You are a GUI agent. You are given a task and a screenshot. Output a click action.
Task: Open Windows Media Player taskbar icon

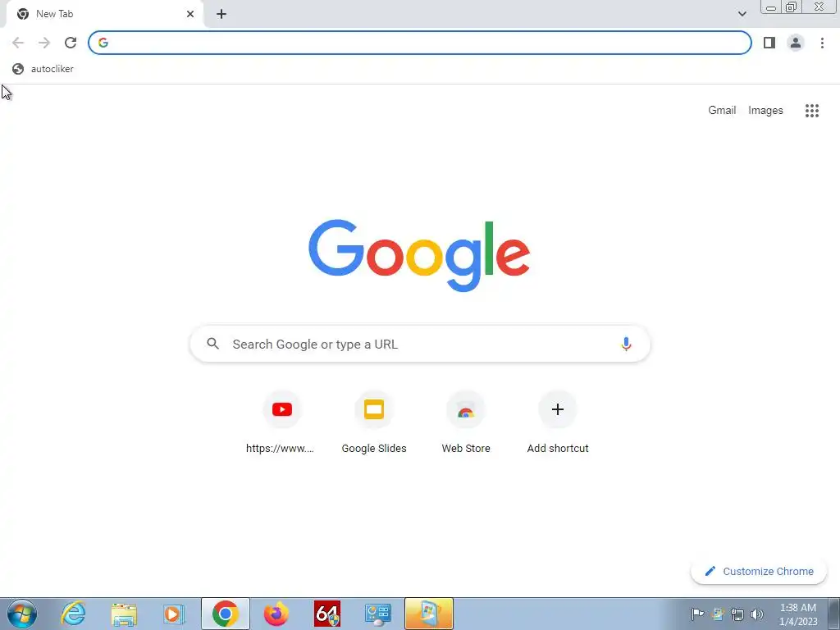[x=174, y=614]
